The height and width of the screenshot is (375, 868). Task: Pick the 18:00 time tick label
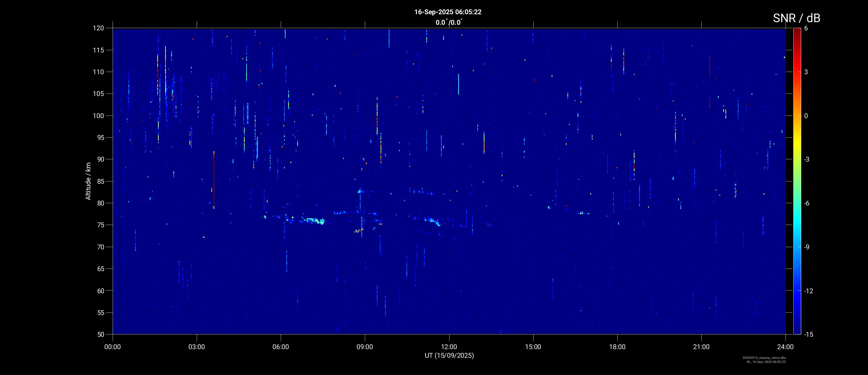coord(617,347)
